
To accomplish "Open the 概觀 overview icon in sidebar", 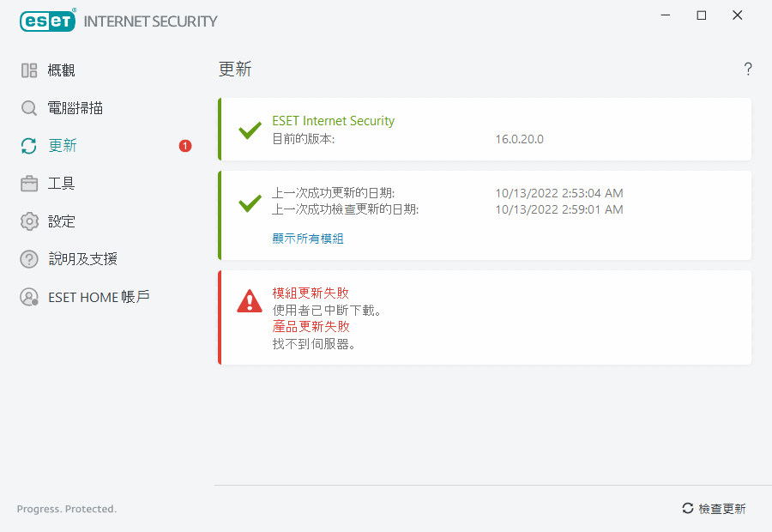I will click(28, 70).
